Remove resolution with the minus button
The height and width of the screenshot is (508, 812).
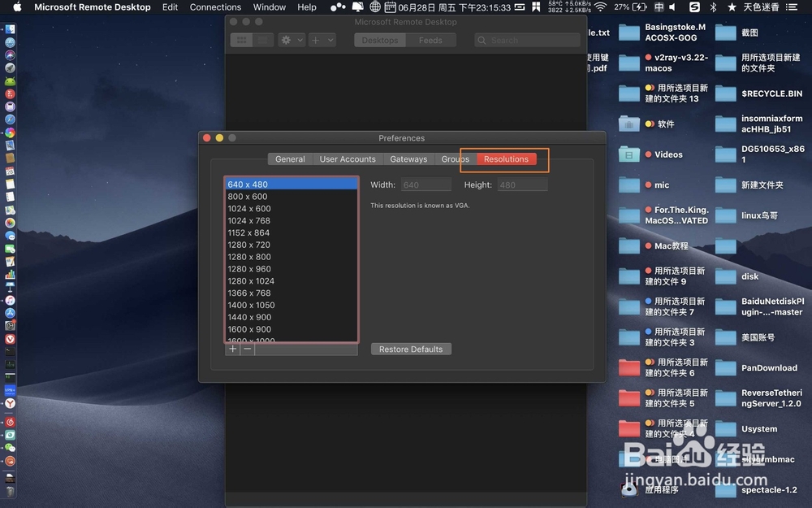247,348
